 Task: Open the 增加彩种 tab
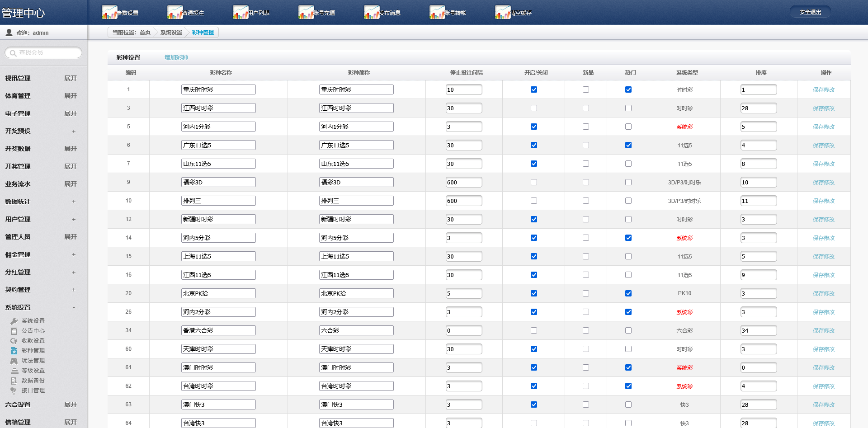(176, 57)
